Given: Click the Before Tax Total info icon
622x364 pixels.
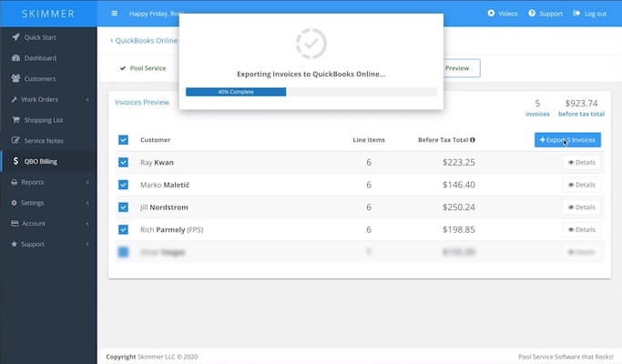Looking at the screenshot, I should (x=473, y=139).
